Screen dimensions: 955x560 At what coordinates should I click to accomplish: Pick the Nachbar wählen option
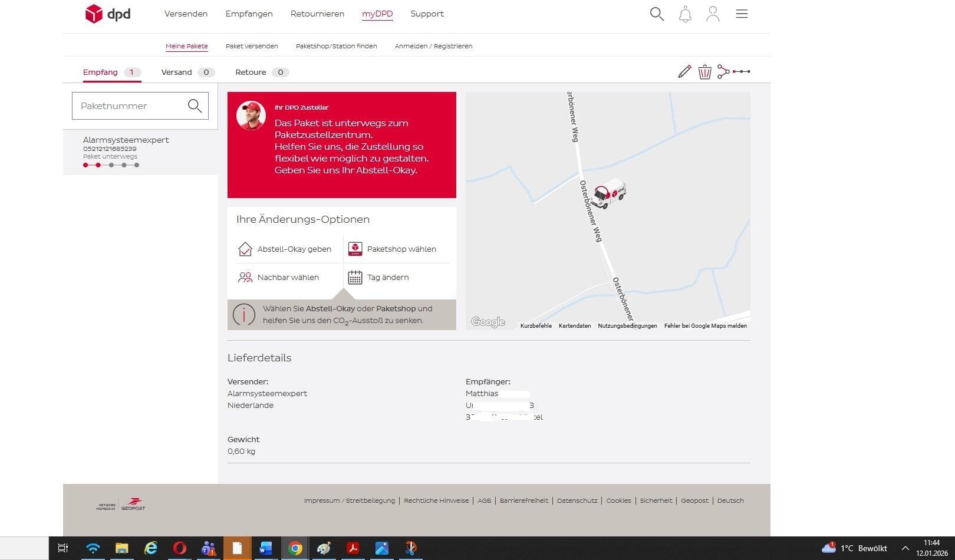point(278,278)
